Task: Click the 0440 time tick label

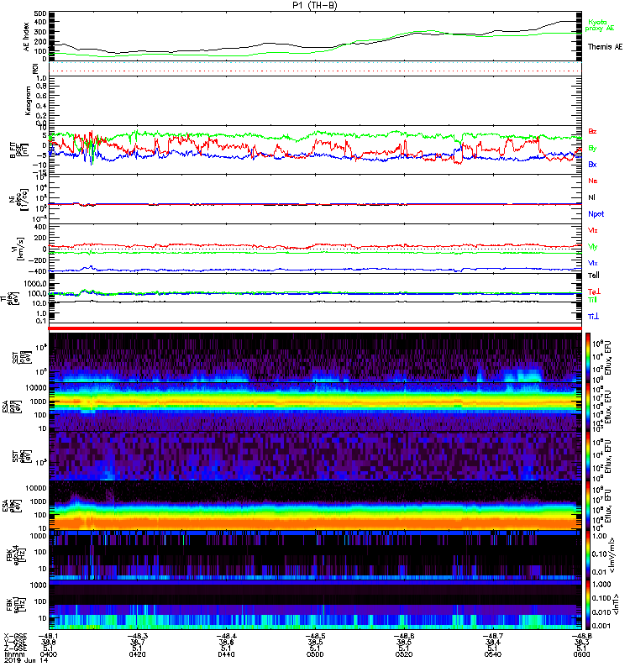Action: (x=226, y=654)
